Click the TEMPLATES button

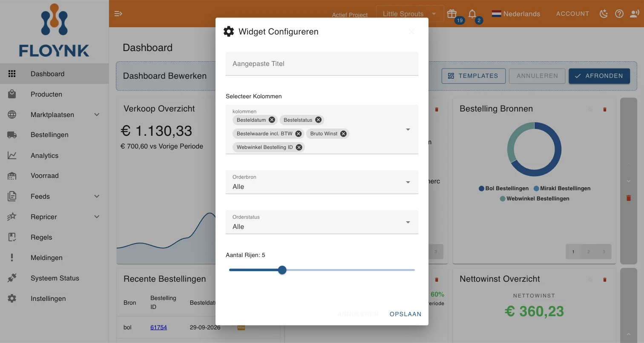[474, 76]
